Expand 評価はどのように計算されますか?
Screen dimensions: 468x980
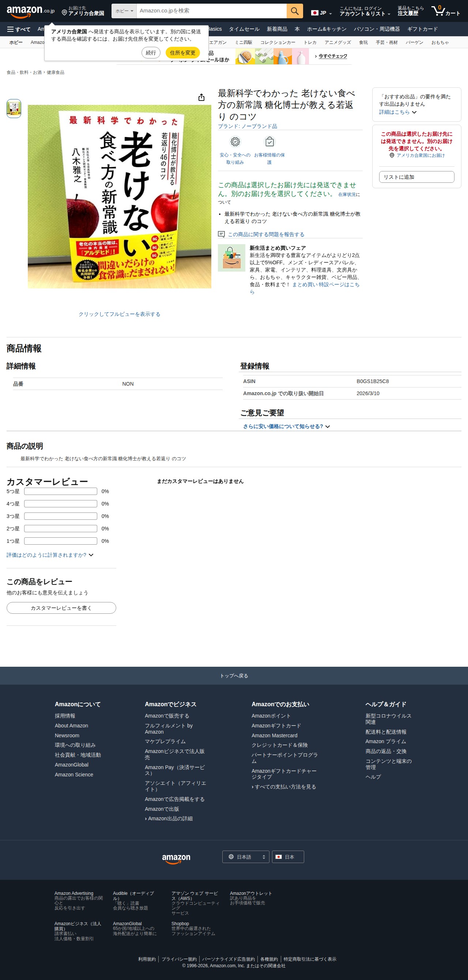click(x=50, y=555)
